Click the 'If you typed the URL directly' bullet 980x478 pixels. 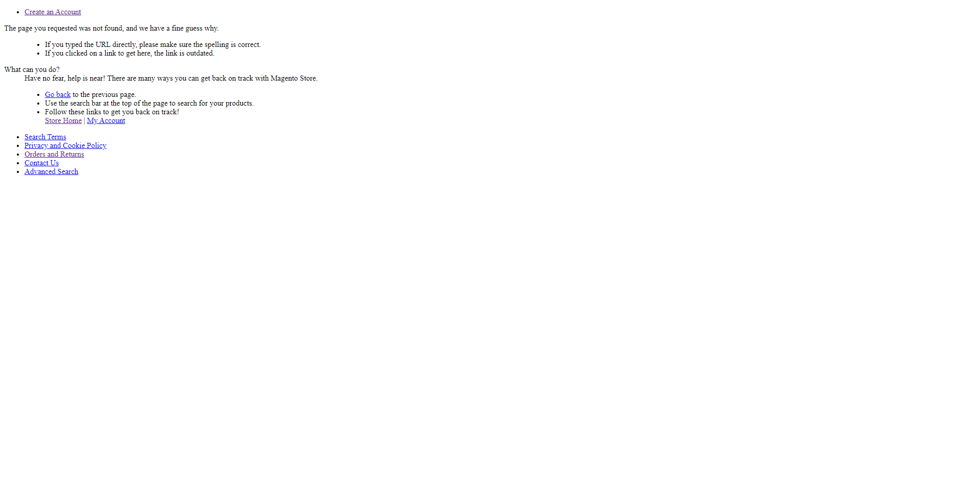(x=153, y=44)
